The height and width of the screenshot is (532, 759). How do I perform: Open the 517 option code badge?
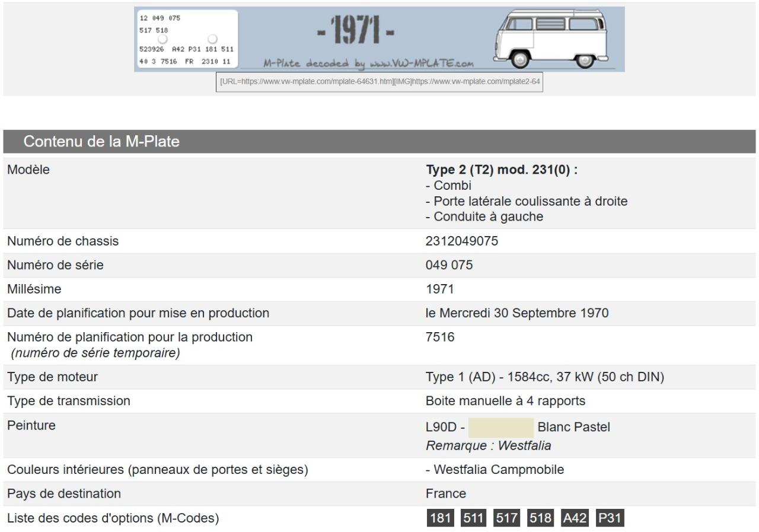point(505,518)
